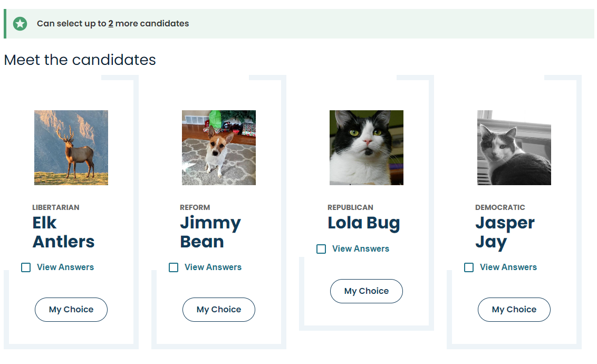The height and width of the screenshot is (364, 597).
Task: Click the Jimmy Bean name heading
Action: click(x=210, y=232)
